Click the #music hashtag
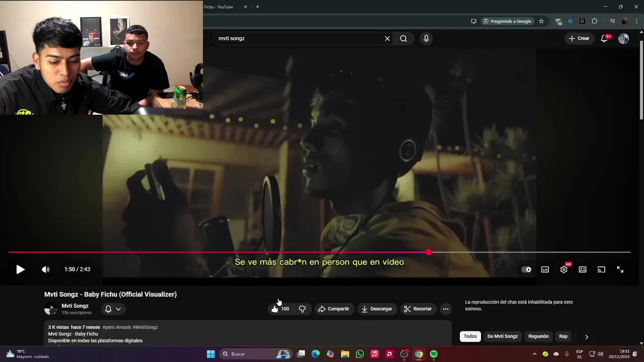This screenshot has width=644, height=362. [x=124, y=327]
